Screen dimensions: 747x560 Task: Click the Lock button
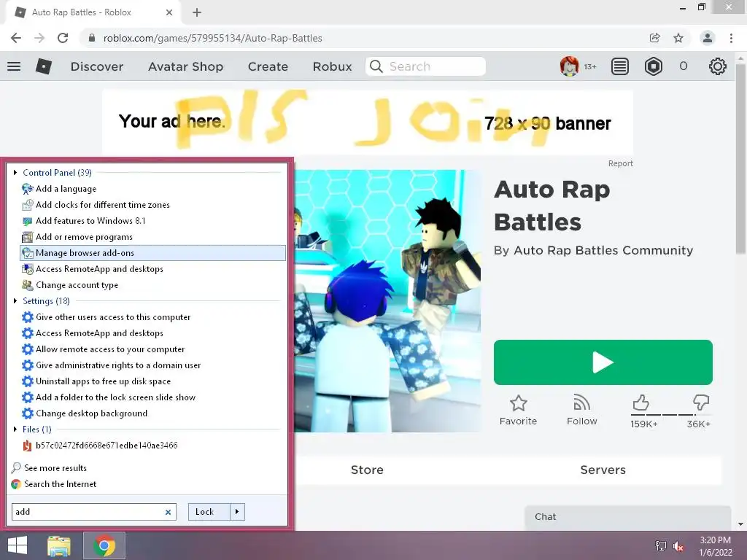pyautogui.click(x=209, y=512)
